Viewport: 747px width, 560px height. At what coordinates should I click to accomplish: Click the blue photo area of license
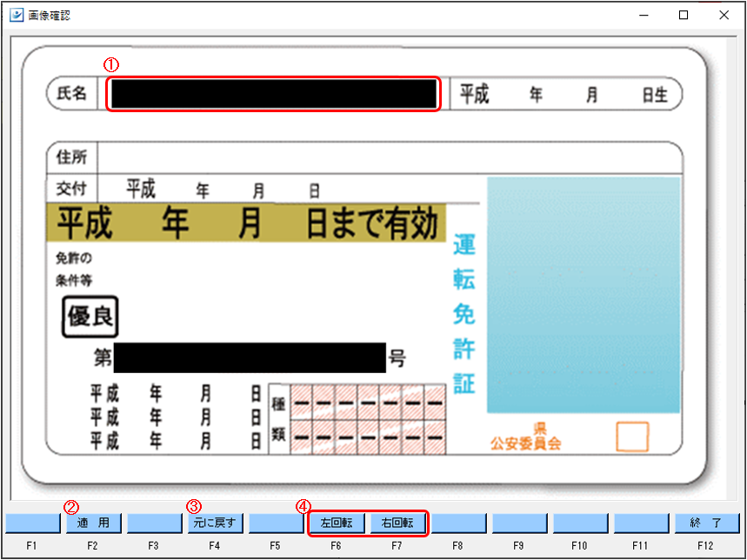pos(584,295)
